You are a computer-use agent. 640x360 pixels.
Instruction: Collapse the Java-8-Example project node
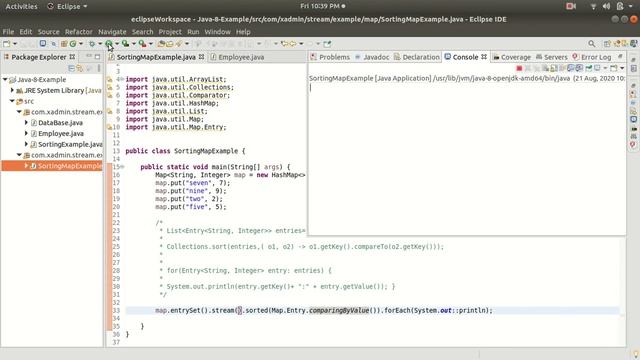point(5,79)
